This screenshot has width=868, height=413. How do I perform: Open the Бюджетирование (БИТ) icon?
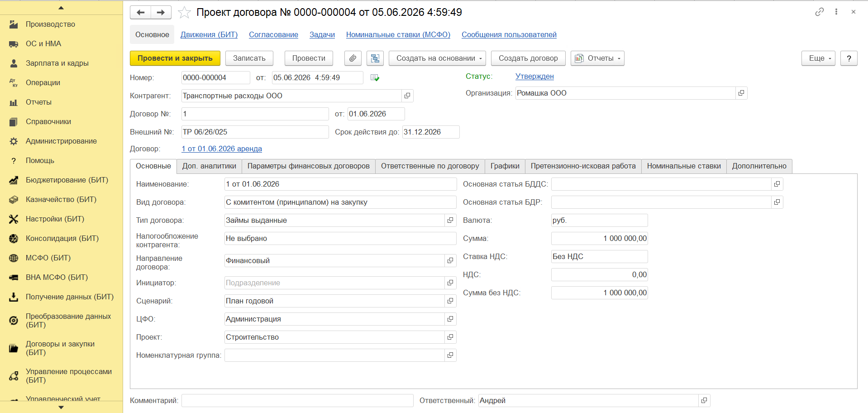(x=14, y=180)
